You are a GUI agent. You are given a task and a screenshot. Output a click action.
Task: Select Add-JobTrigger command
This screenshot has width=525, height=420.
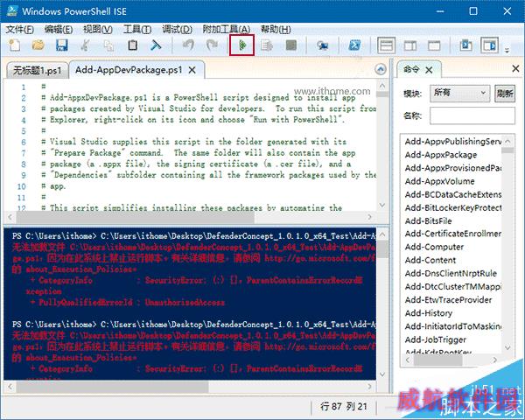coord(435,339)
